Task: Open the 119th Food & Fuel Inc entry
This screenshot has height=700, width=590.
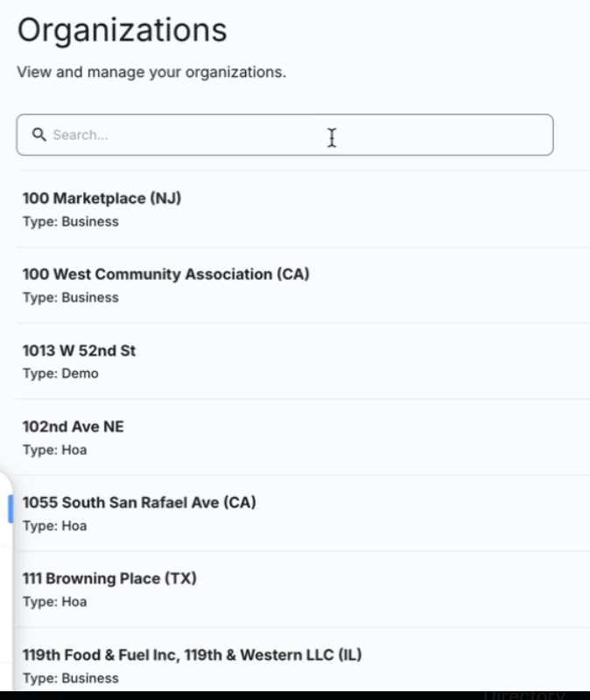Action: click(x=193, y=654)
